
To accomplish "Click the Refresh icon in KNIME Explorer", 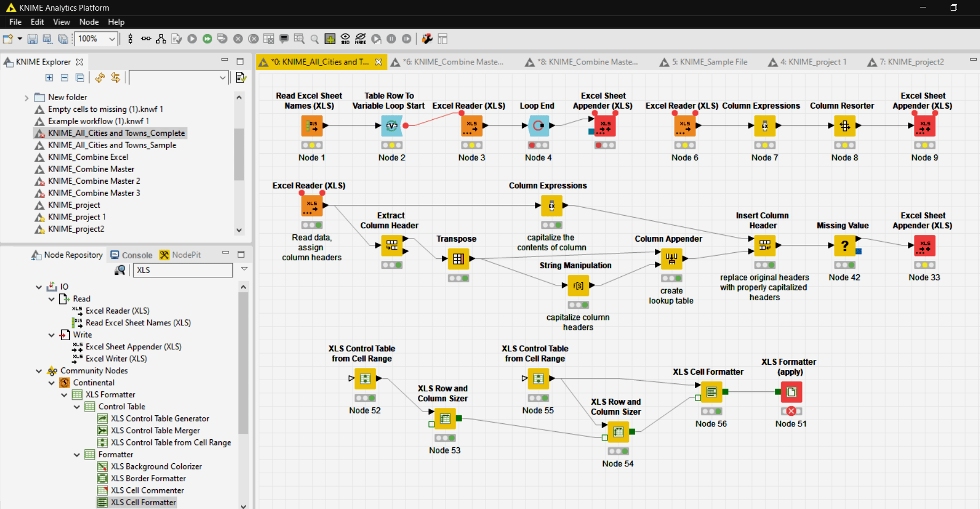I will point(100,78).
